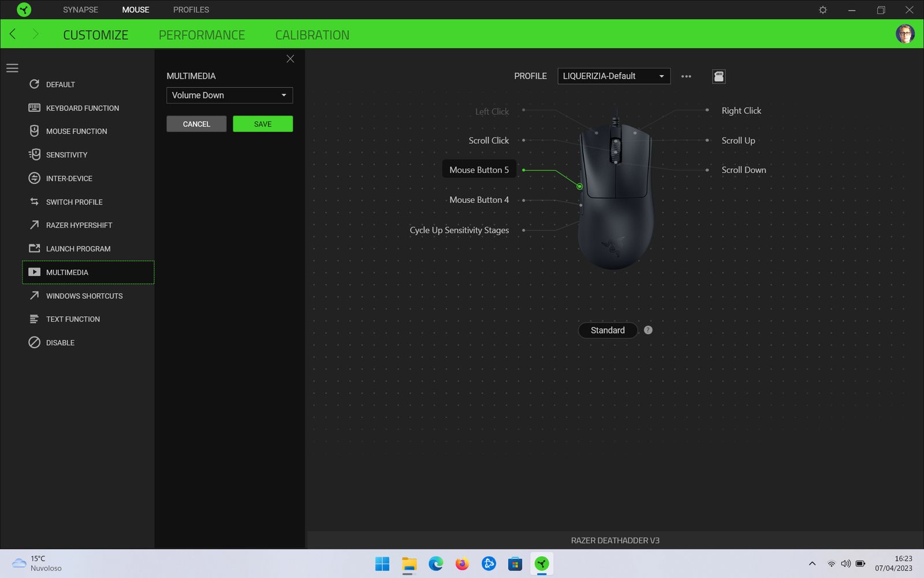This screenshot has height=578, width=924.
Task: Click the RAZER DEATHADDER V3 device label
Action: coord(615,540)
